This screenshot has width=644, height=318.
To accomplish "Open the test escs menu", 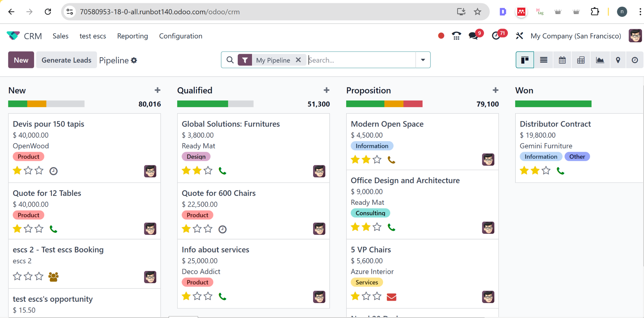I will 93,36.
